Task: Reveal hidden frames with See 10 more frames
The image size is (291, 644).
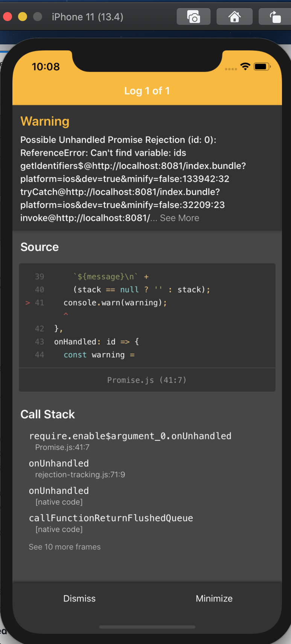Action: coord(64,547)
